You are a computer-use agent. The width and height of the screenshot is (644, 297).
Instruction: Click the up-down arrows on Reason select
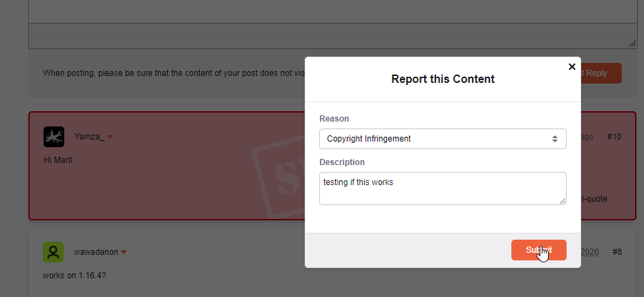click(555, 139)
